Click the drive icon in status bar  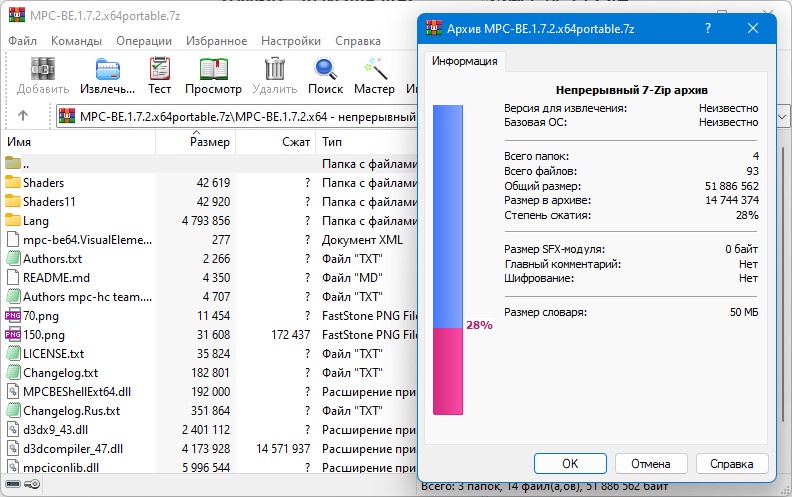(x=13, y=484)
